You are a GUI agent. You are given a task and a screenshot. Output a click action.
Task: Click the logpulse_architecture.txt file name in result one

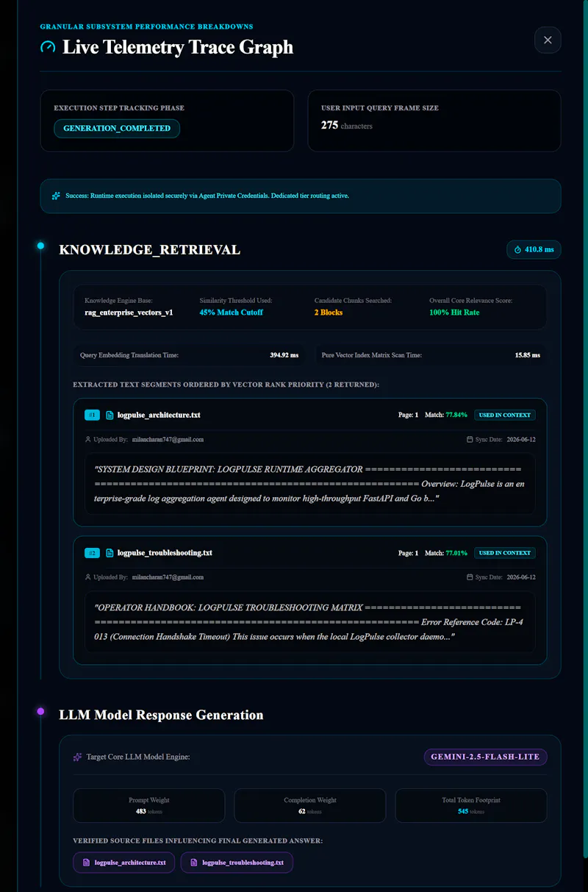[159, 415]
